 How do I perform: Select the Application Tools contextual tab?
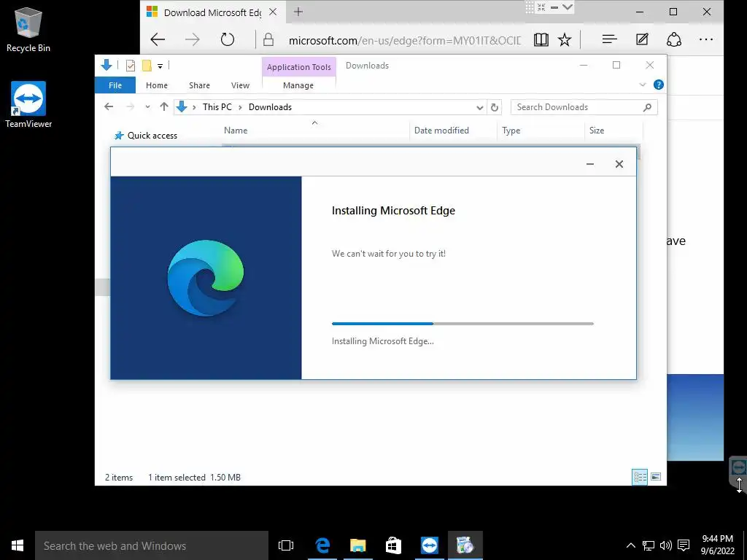298,67
